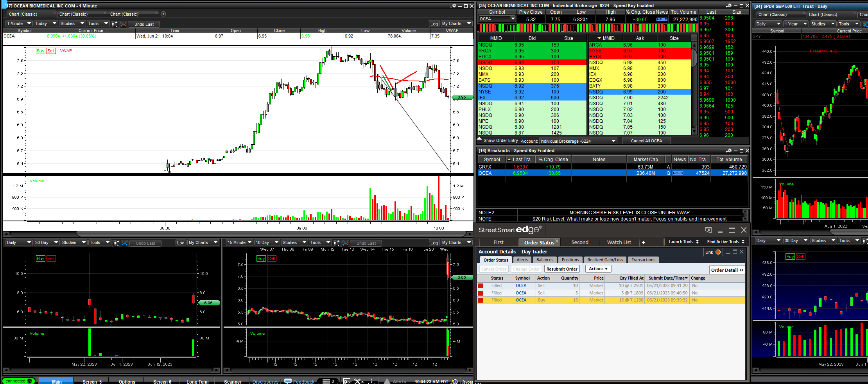Image resolution: width=868 pixels, height=384 pixels.
Task: Open the Watch List layout tab
Action: point(619,242)
